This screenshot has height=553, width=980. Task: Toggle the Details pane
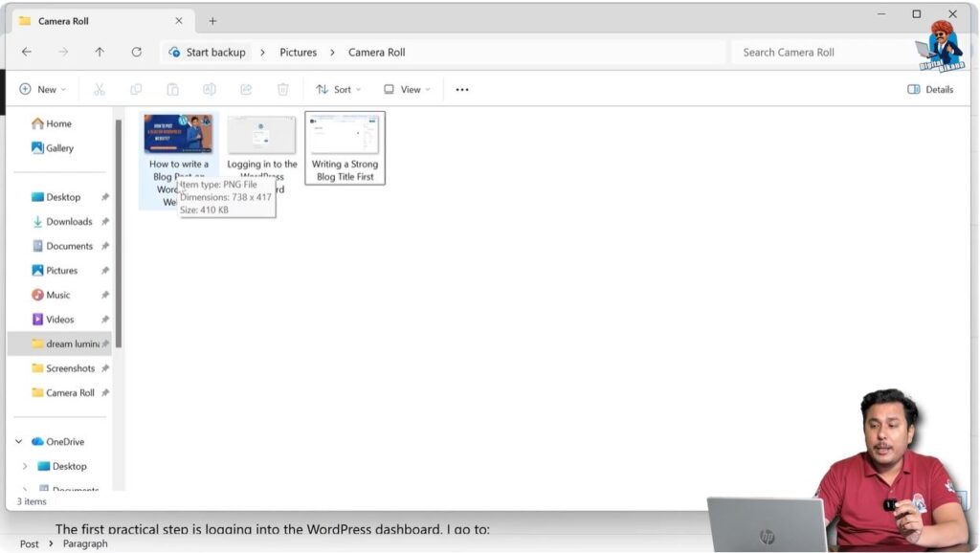(927, 89)
